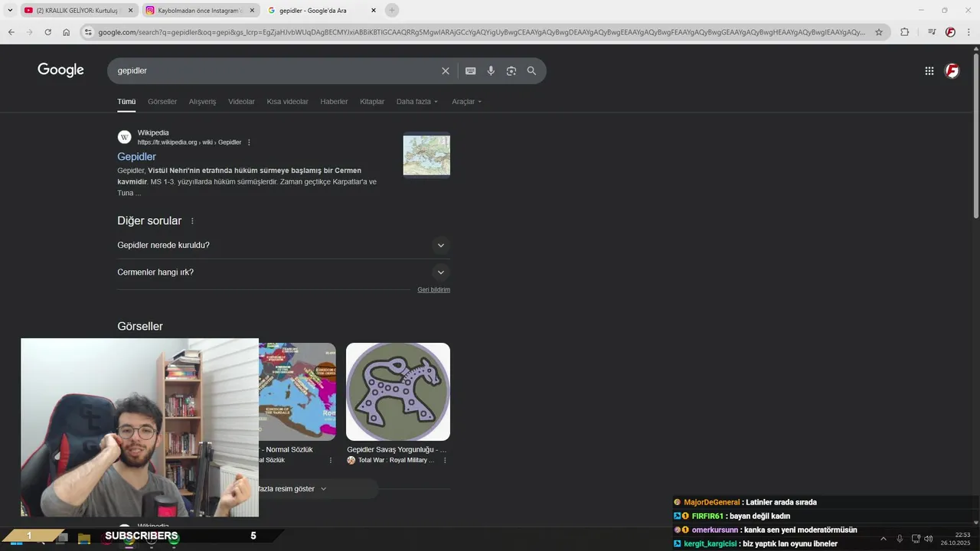Open the Normal Sözlük image caption
980x551 pixels.
point(286,450)
